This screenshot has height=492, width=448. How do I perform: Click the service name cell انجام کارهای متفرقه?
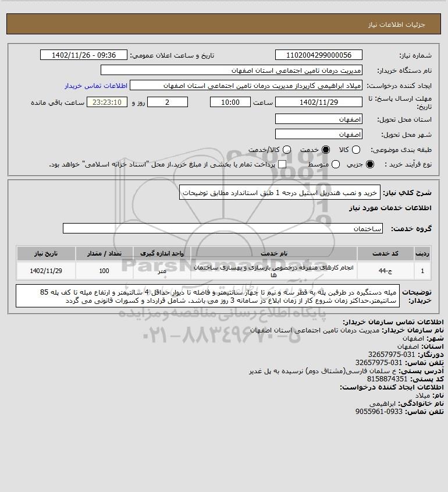point(274,271)
